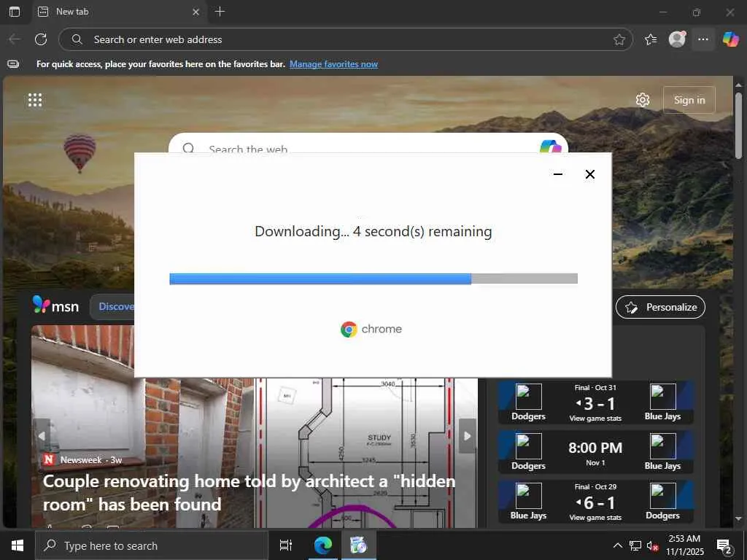Click the msn logo
The width and height of the screenshot is (747, 560).
click(55, 306)
